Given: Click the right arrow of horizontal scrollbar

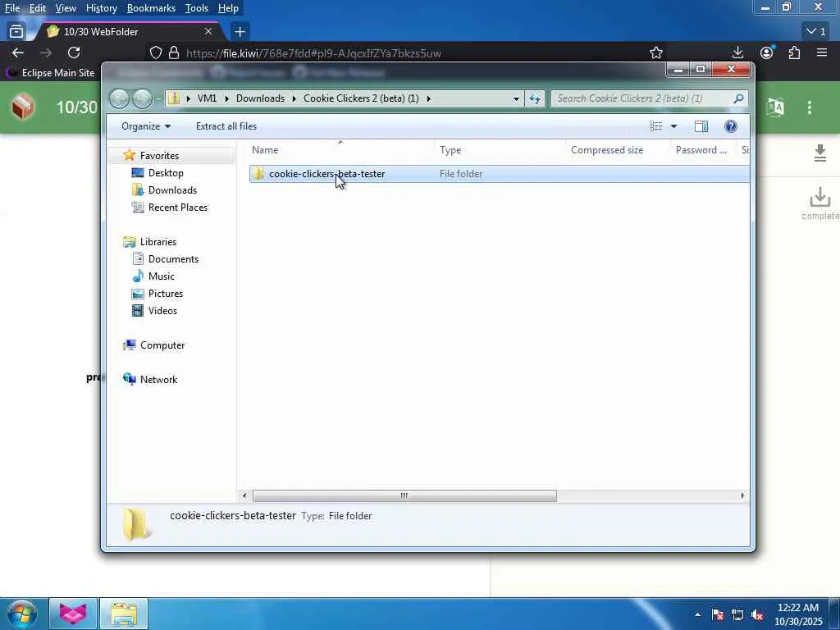Looking at the screenshot, I should (x=742, y=496).
